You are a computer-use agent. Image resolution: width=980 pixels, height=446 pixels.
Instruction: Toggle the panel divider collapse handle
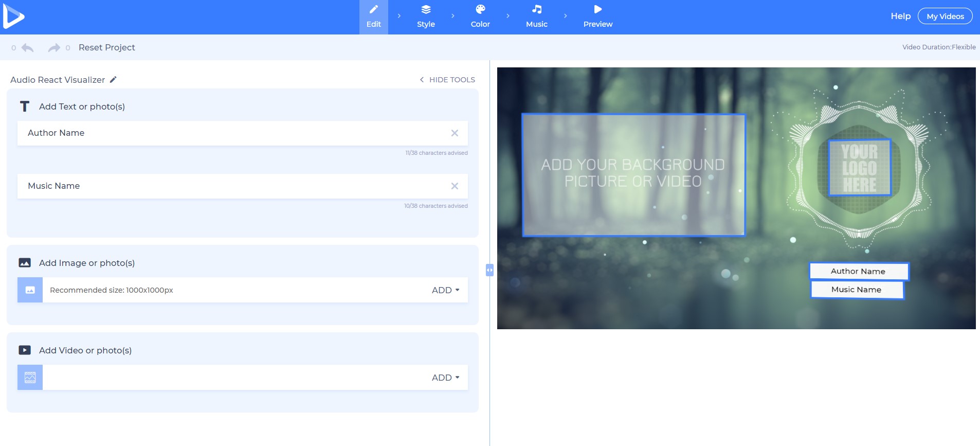(x=489, y=270)
